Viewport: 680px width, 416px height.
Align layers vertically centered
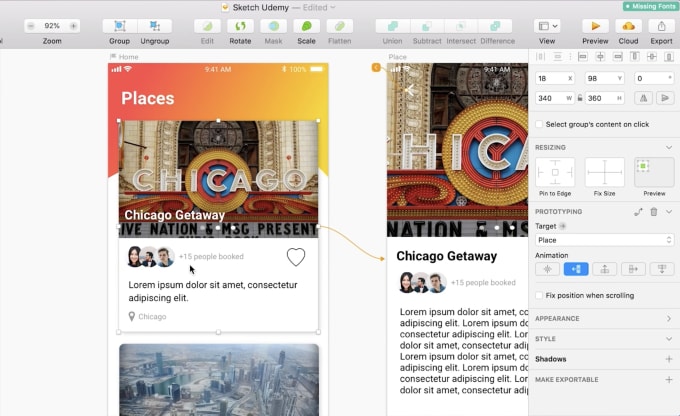(x=652, y=56)
